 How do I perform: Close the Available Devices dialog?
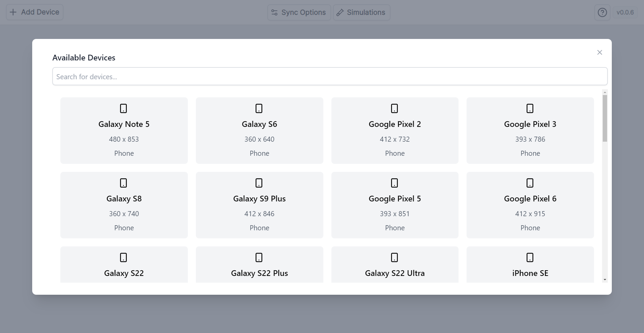tap(600, 52)
